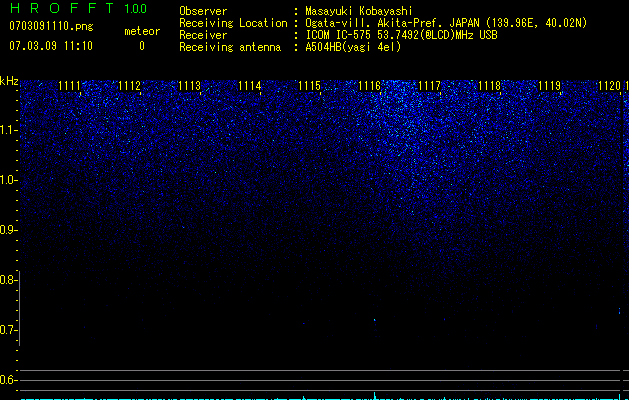Click the 1.0 frequency axis label
Viewport: 629px width, 400px height.
8,180
